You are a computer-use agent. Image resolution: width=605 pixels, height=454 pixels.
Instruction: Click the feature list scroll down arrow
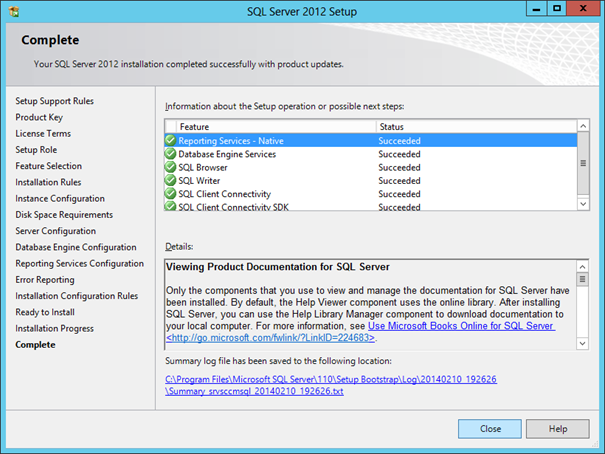(583, 204)
